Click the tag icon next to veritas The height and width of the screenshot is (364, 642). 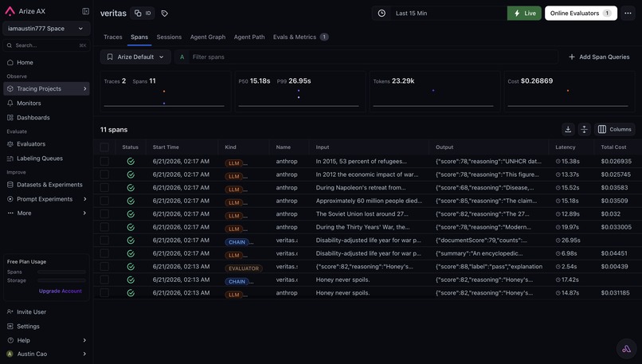(x=165, y=14)
